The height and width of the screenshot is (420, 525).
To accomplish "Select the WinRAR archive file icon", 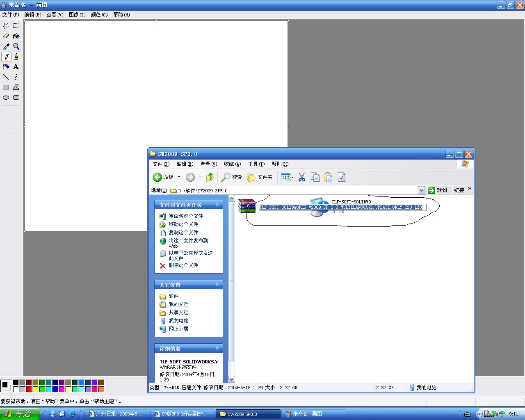I will click(247, 206).
